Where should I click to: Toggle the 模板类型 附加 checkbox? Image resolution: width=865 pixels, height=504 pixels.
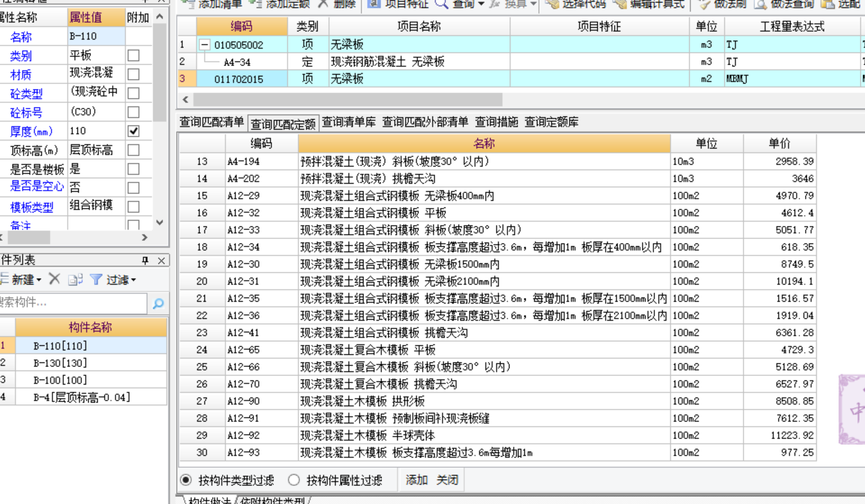(x=133, y=207)
